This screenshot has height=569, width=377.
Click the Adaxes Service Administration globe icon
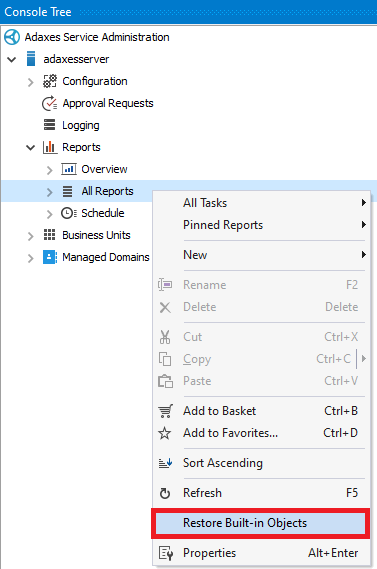pos(12,37)
